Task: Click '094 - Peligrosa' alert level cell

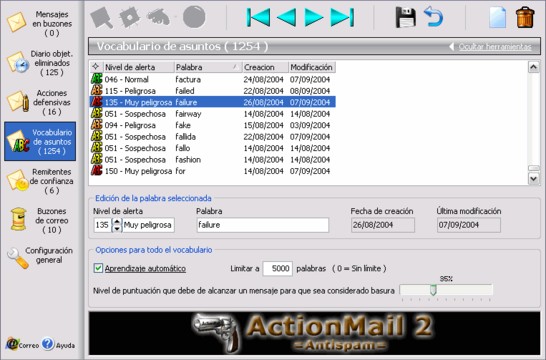Action: click(130, 125)
